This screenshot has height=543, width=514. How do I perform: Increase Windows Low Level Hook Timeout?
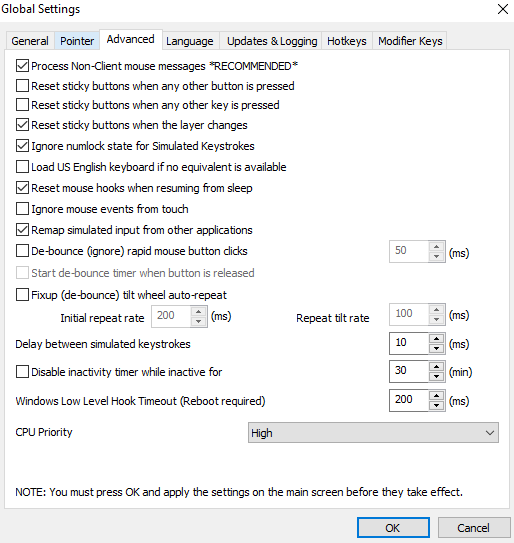[x=436, y=396]
